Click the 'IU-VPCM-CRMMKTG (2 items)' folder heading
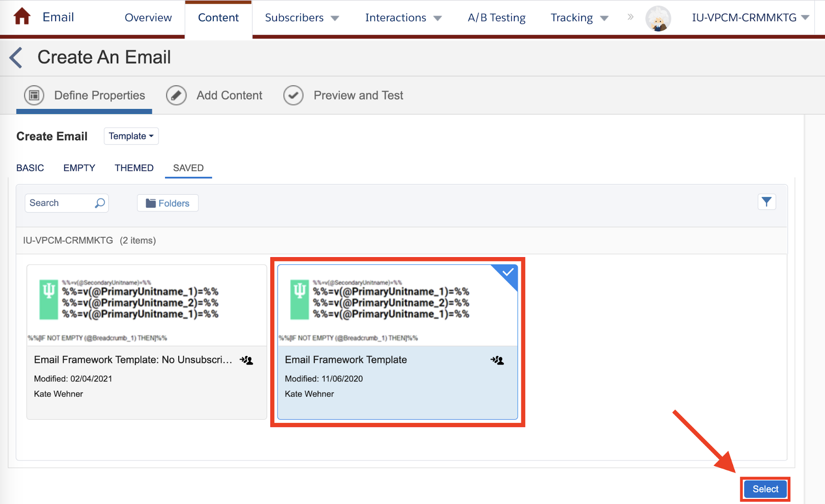Screen dimensions: 825x504 click(90, 240)
